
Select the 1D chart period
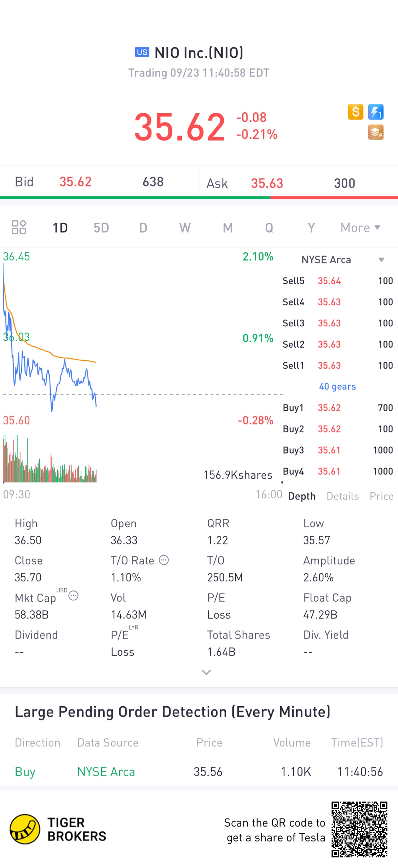60,228
